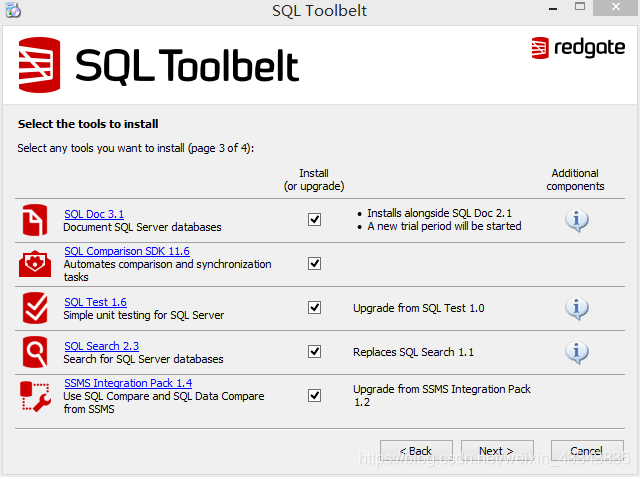
Task: Open the SQL Comparison SDK 11.6 link
Action: [127, 251]
